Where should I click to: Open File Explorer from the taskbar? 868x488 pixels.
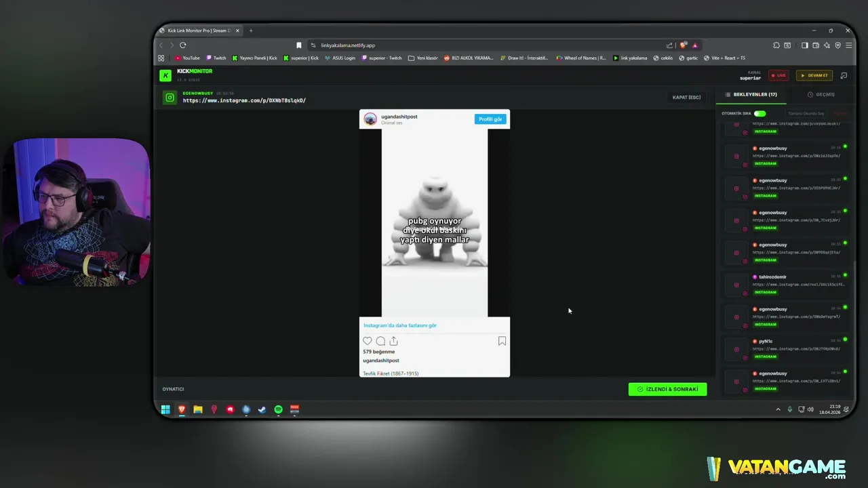point(198,409)
